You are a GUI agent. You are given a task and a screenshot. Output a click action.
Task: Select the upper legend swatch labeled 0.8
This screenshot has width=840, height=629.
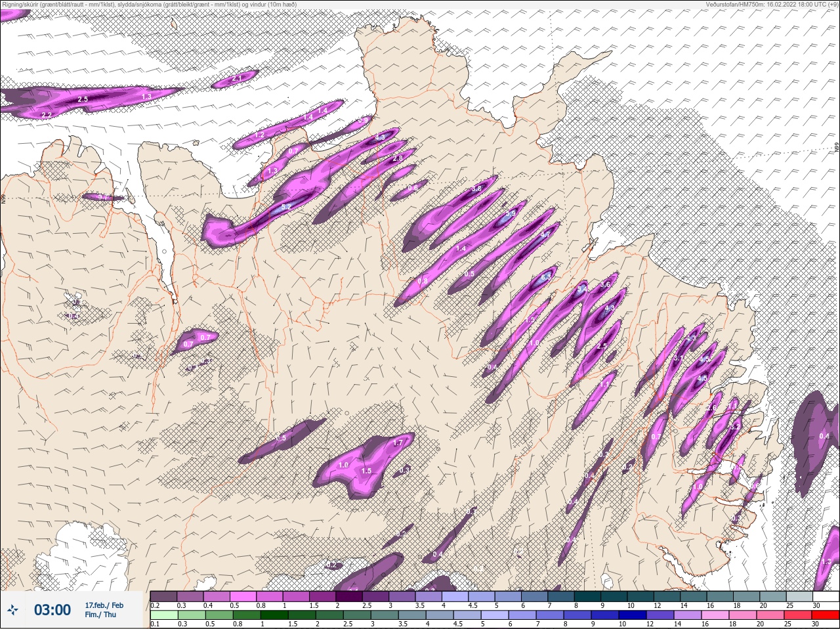(x=270, y=597)
